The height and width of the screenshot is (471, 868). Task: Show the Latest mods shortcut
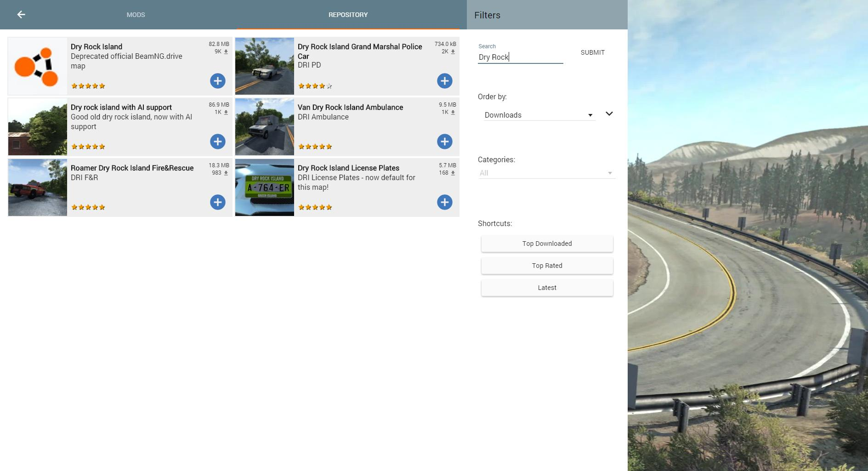pos(547,288)
